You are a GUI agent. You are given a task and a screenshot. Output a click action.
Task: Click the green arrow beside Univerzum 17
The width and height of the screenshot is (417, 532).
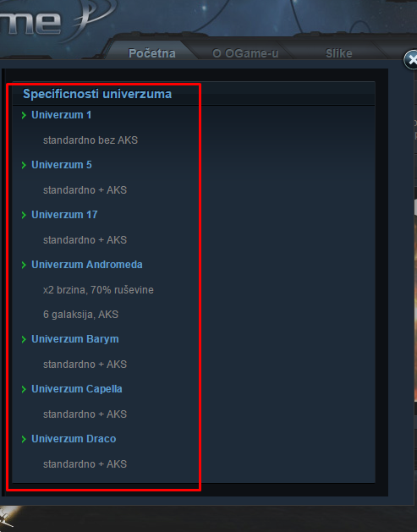pos(24,215)
